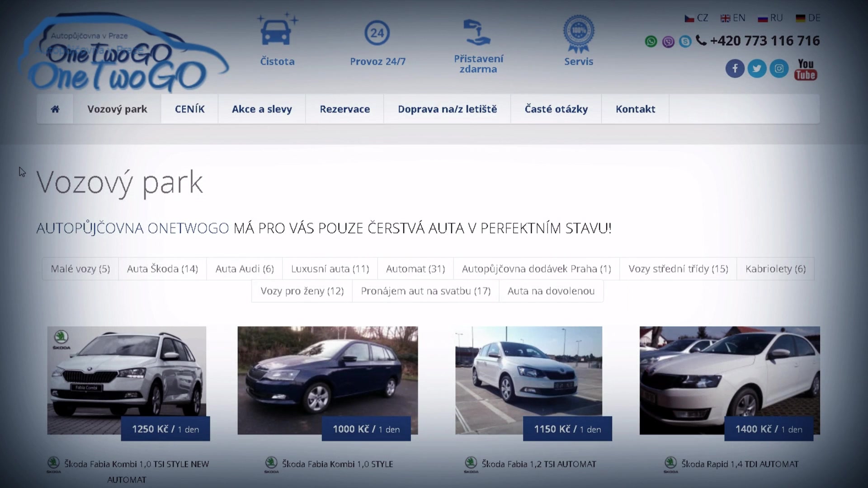
Task: Open the Rezervace menu item
Action: point(345,109)
